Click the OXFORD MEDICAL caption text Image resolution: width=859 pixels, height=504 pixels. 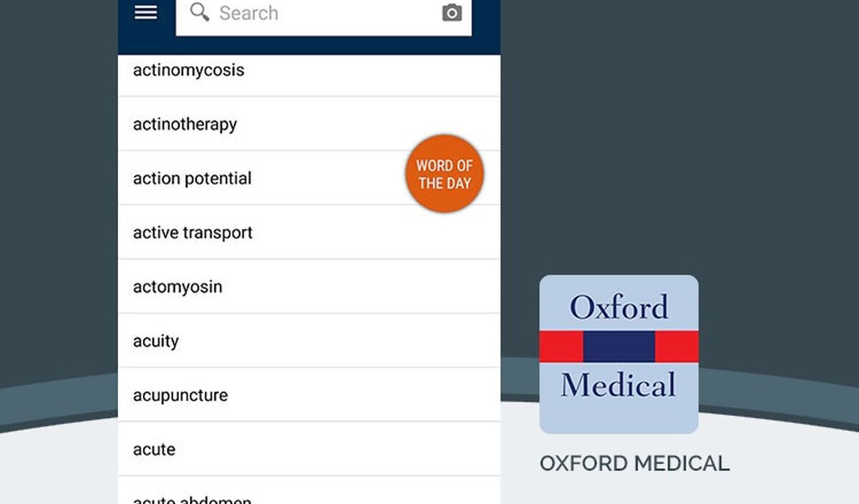coord(634,463)
